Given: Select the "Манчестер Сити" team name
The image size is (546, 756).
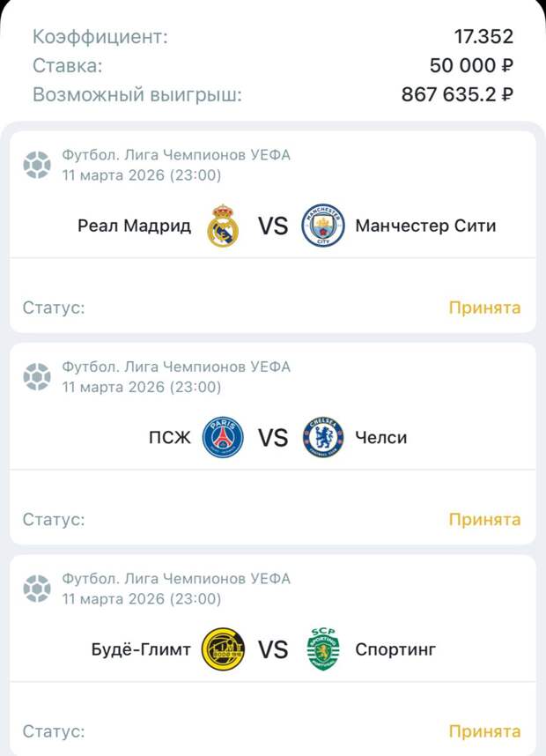Looking at the screenshot, I should pyautogui.click(x=425, y=226).
